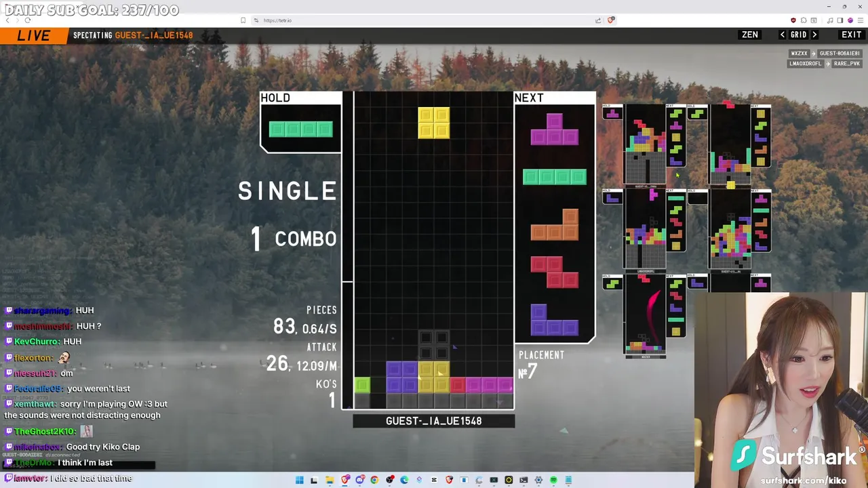Viewport: 868px width, 488px height.
Task: Open Google Chrome from the taskbar
Action: (374, 481)
